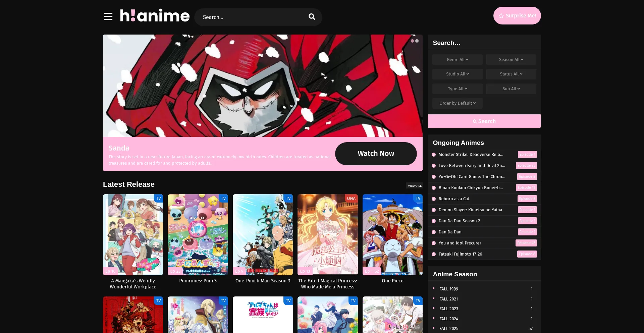The width and height of the screenshot is (644, 333).
Task: Click the TV badge on Punirunes: Puni 3
Action: tap(223, 199)
